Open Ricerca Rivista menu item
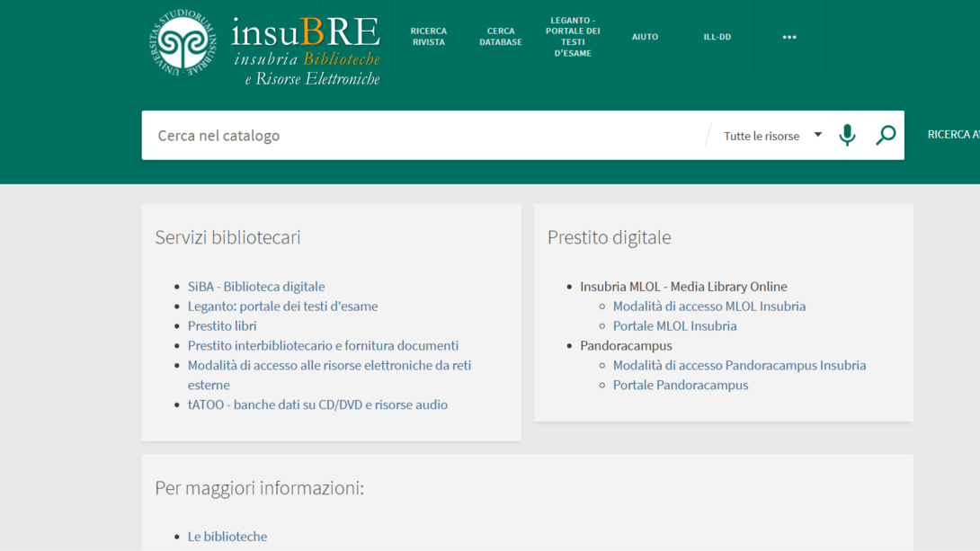980x551 pixels. tap(429, 37)
